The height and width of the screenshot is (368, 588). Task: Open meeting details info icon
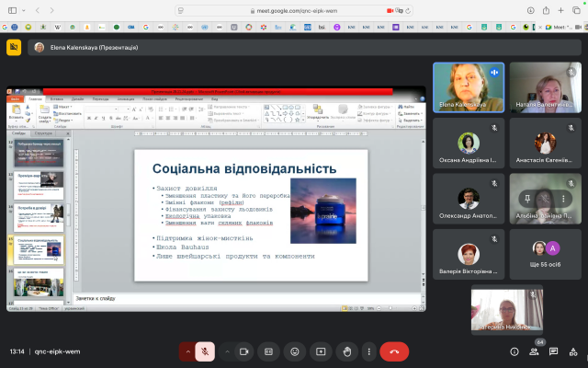coord(514,351)
